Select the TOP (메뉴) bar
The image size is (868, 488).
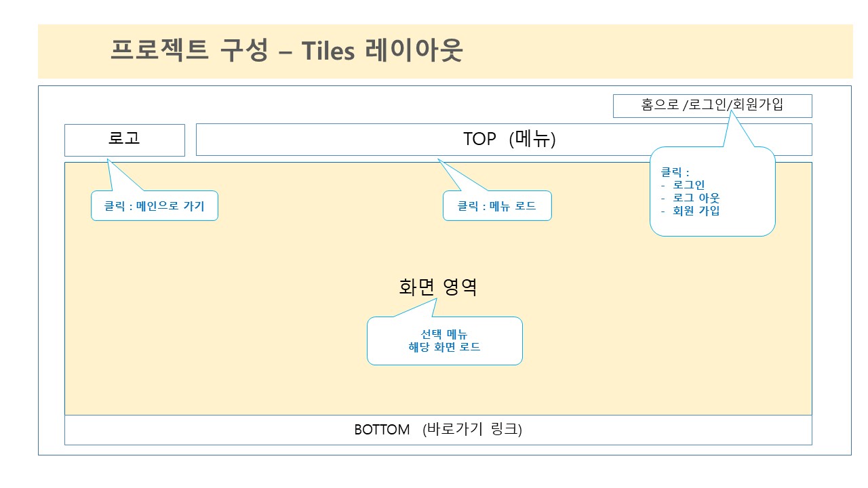pos(504,140)
